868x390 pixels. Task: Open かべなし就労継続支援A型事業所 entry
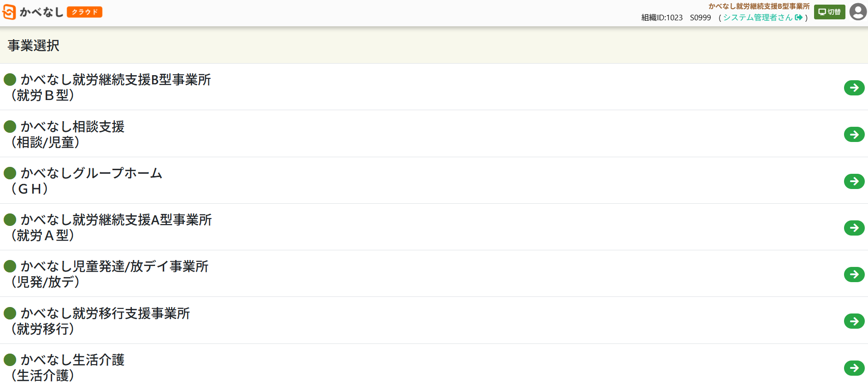click(116, 220)
